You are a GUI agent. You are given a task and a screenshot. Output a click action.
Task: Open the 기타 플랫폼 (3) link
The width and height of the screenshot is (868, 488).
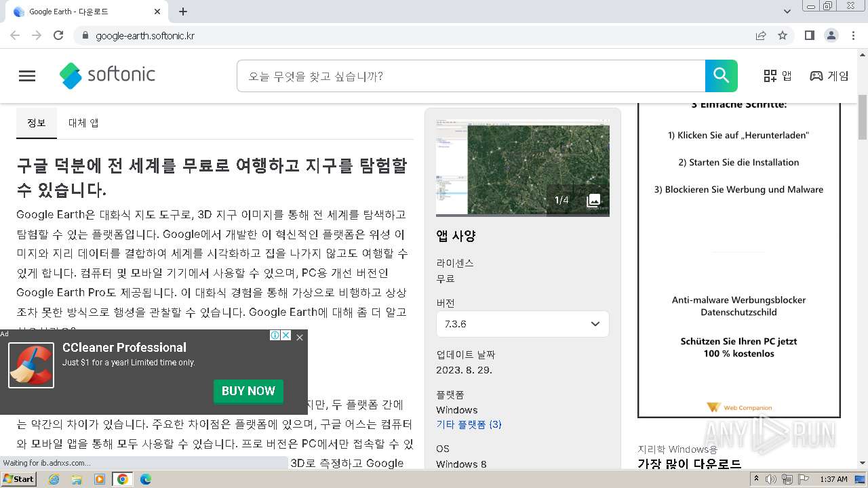pos(469,424)
